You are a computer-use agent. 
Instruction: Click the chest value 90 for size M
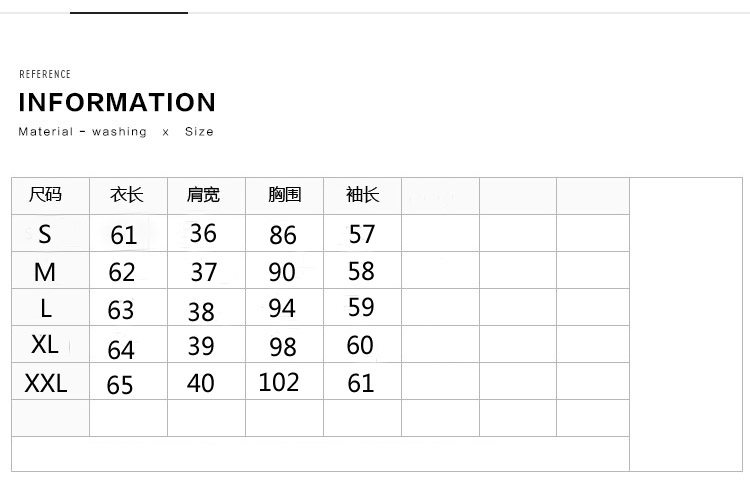[x=283, y=272]
